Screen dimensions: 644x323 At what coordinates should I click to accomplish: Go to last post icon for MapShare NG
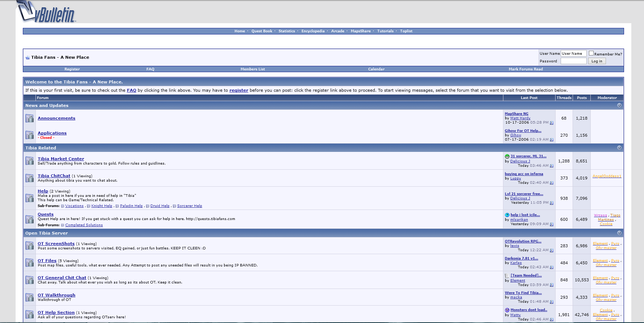(552, 123)
